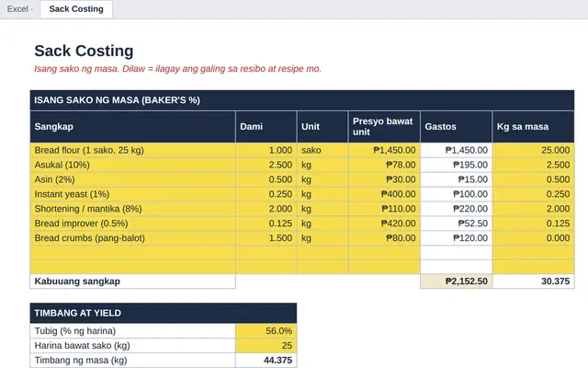The height and width of the screenshot is (368, 588).
Task: Select the Bread crumbs (pang-balot) cell
Action: click(132, 238)
